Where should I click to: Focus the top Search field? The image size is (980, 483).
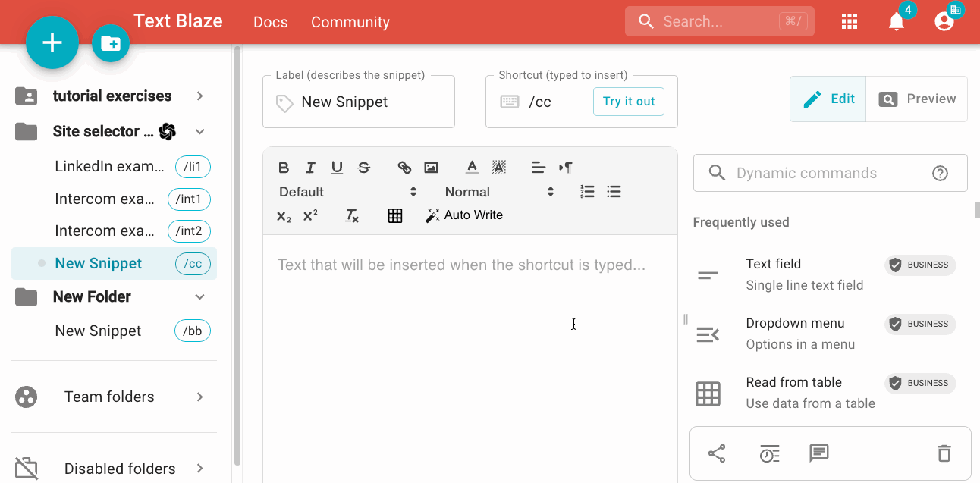pyautogui.click(x=720, y=21)
